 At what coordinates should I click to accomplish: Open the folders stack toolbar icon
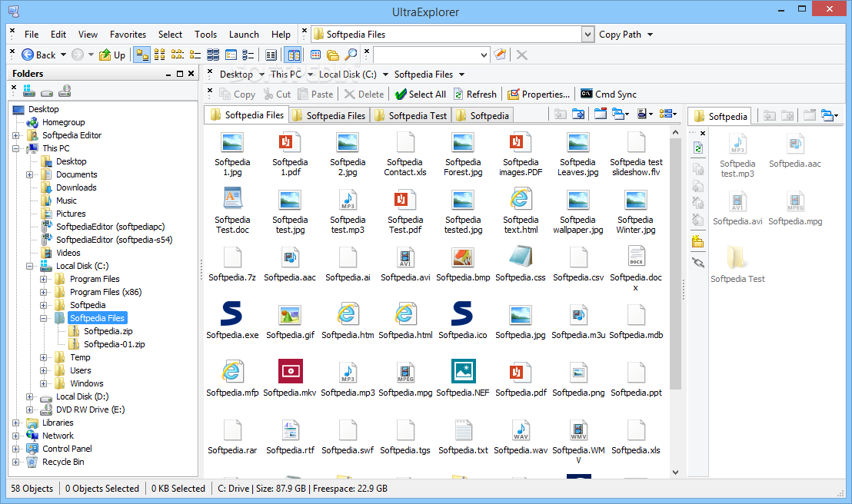[x=332, y=55]
